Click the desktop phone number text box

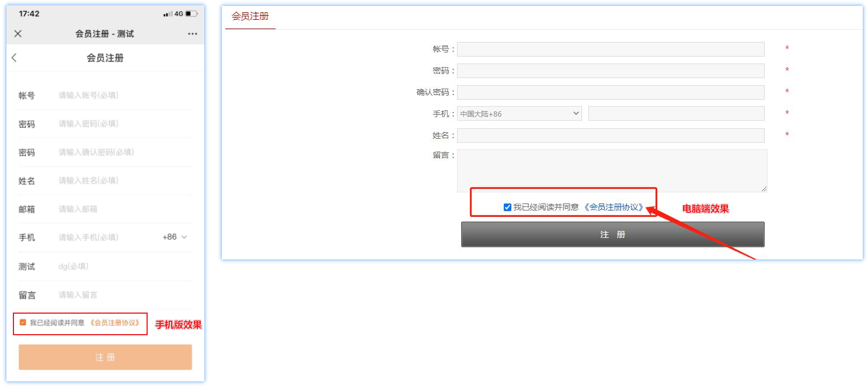pos(677,114)
